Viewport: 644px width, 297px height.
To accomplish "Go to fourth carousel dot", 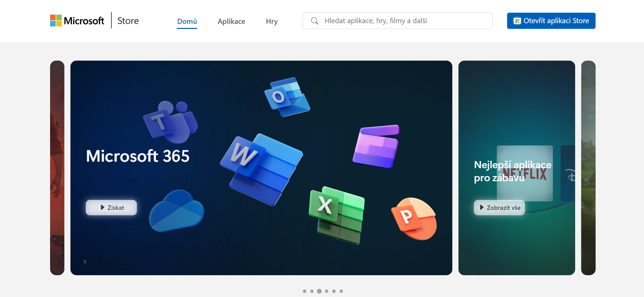I will tap(326, 291).
